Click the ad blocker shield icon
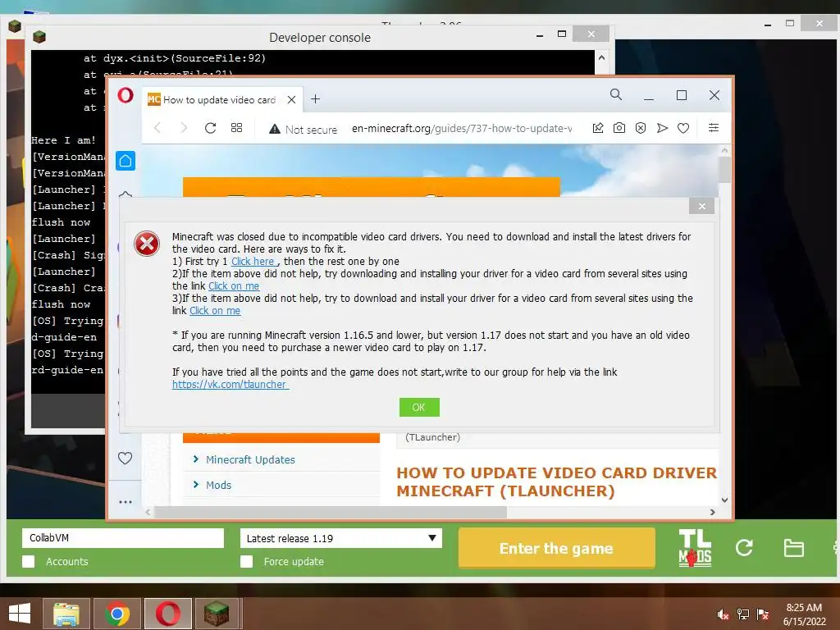The height and width of the screenshot is (630, 840). click(641, 128)
